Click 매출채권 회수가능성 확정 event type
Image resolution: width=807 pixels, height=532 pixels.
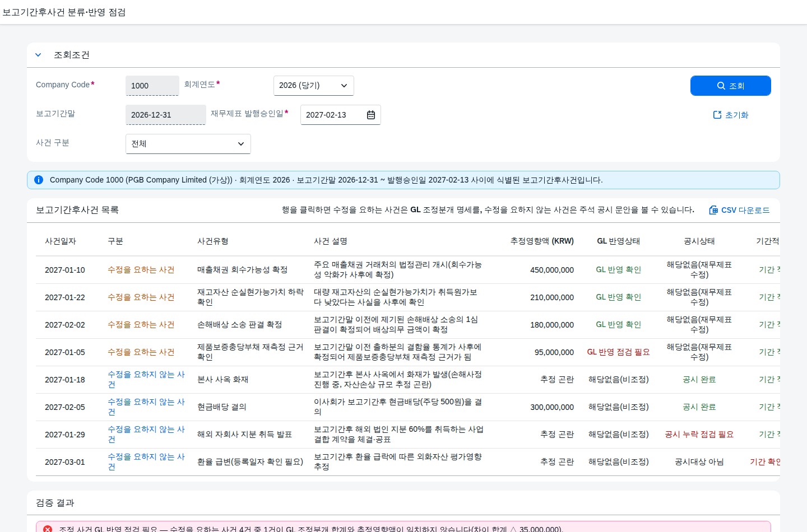(x=242, y=270)
